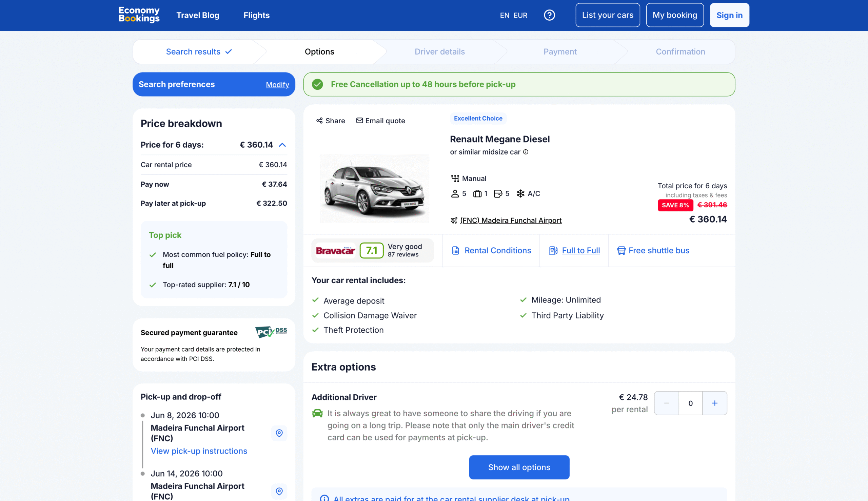Image resolution: width=868 pixels, height=501 pixels.
Task: Click Modify in Search preferences
Action: click(x=277, y=84)
